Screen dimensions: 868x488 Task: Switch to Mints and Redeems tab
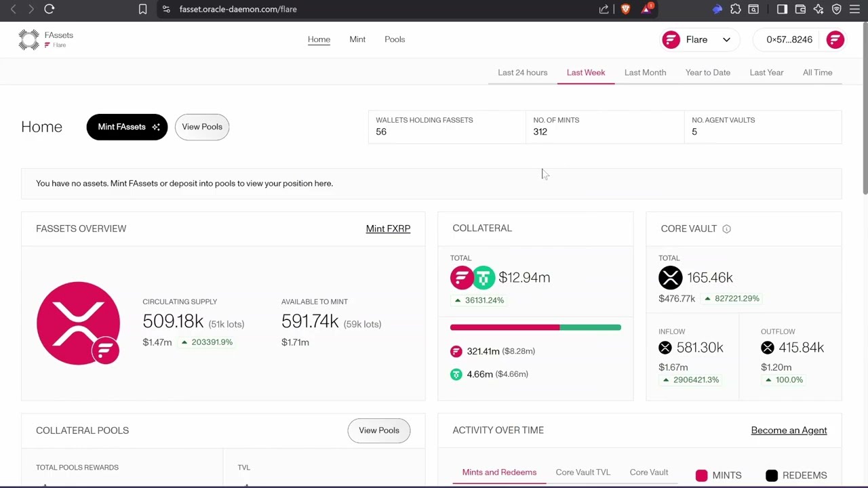499,472
